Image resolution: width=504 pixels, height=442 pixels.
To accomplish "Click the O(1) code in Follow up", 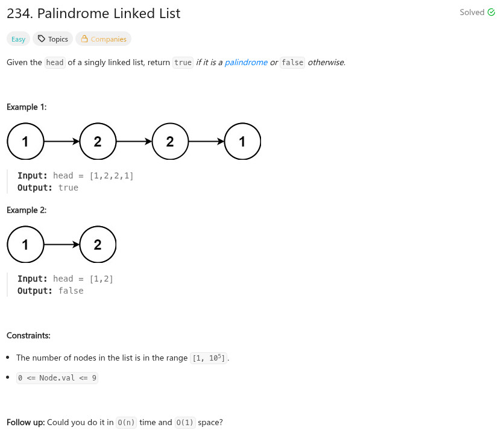I will (x=185, y=423).
